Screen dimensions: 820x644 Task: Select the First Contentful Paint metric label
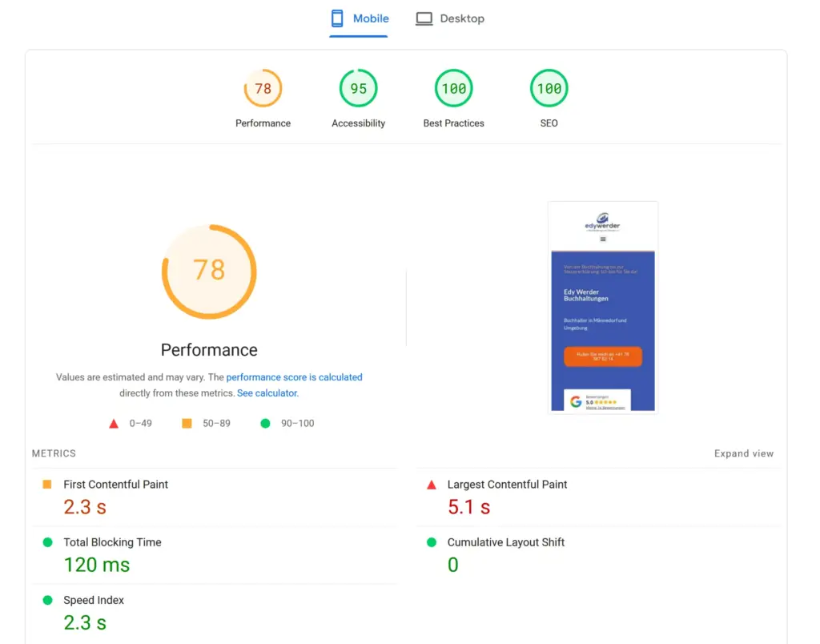click(x=115, y=485)
